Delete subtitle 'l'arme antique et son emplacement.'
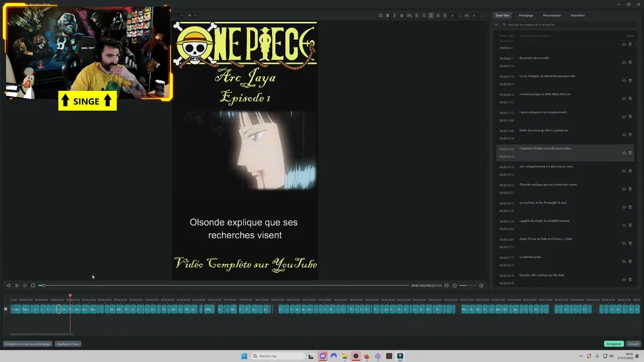This screenshot has width=644, height=362. click(x=630, y=117)
